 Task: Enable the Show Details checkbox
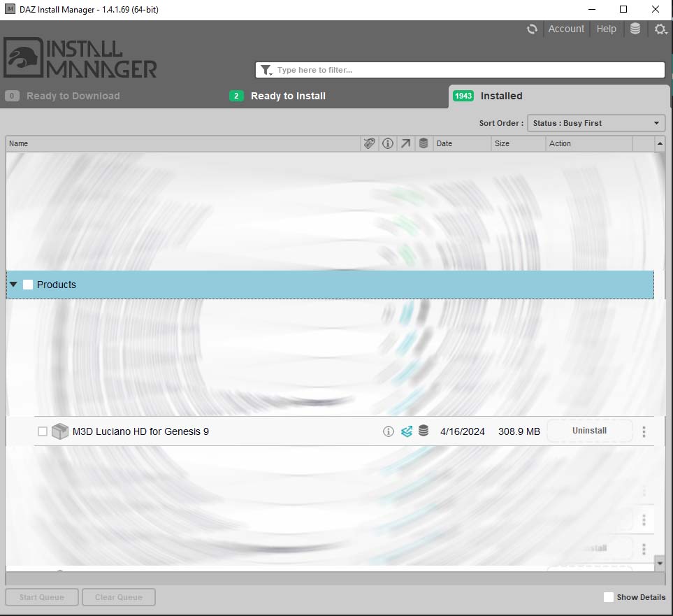pos(608,597)
